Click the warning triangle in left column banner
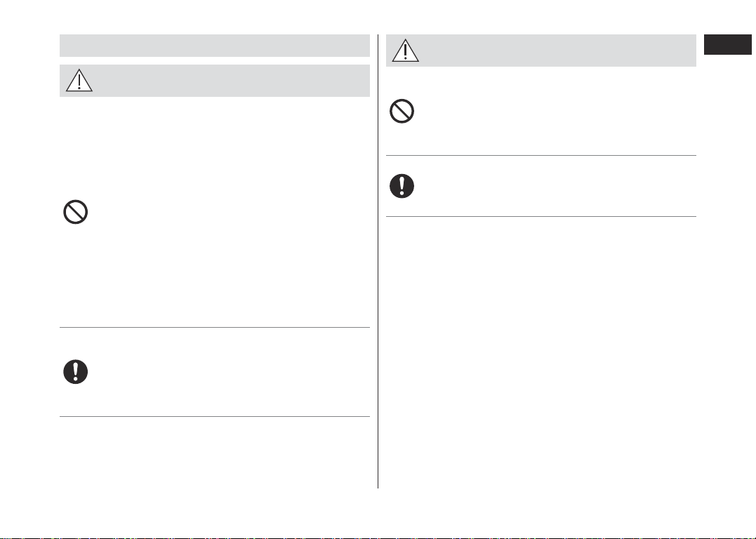The height and width of the screenshot is (539, 756). coord(79,80)
